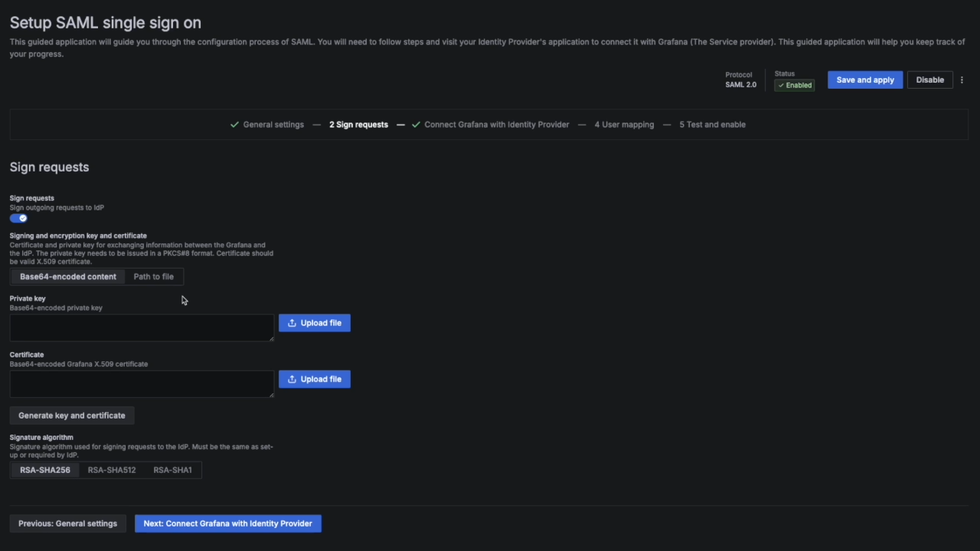Viewport: 980px width, 551px height.
Task: Select RSA-SHA512 signature algorithm
Action: pyautogui.click(x=112, y=470)
